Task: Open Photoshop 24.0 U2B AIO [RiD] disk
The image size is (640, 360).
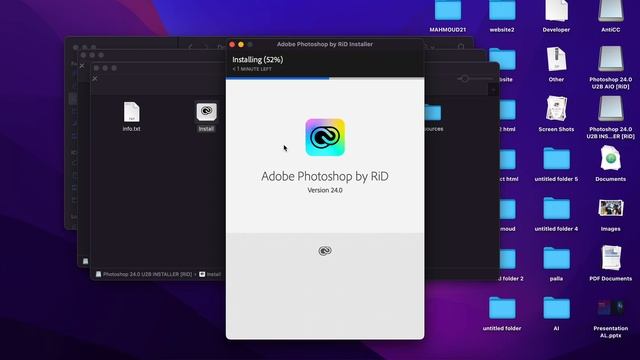Action: (611, 59)
